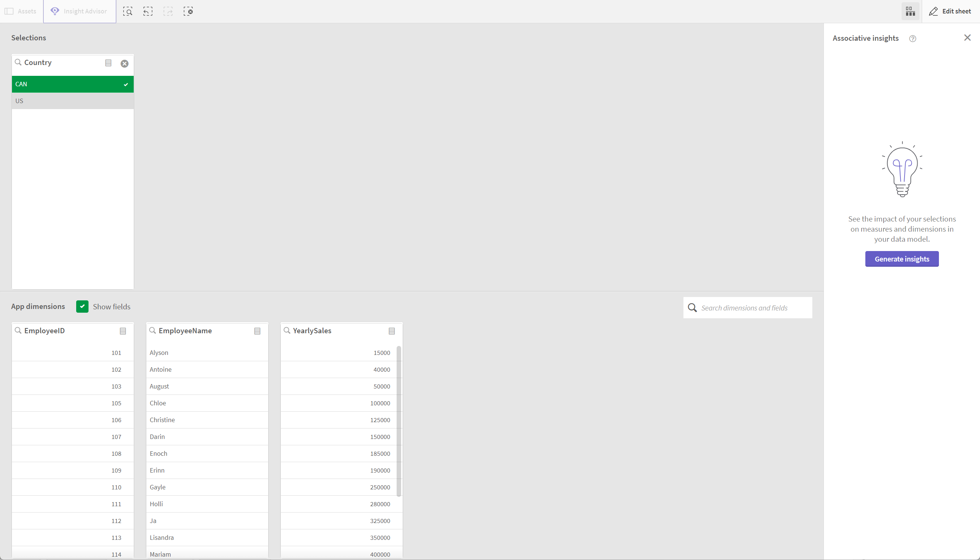Click the grid view icon in top right
Viewport: 980px width, 560px height.
[911, 11]
